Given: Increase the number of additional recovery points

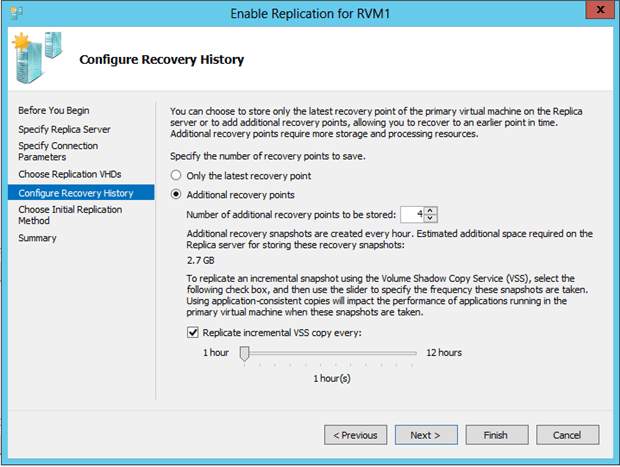Looking at the screenshot, I should coord(430,211).
